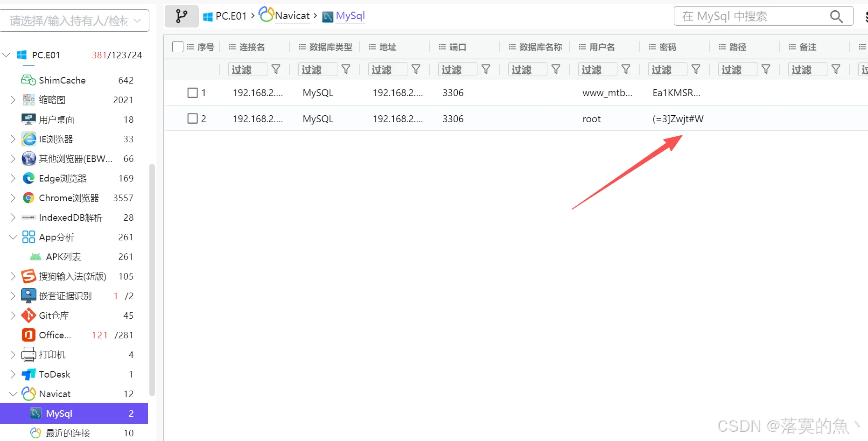Click the Navicat icon in tree

(28, 394)
